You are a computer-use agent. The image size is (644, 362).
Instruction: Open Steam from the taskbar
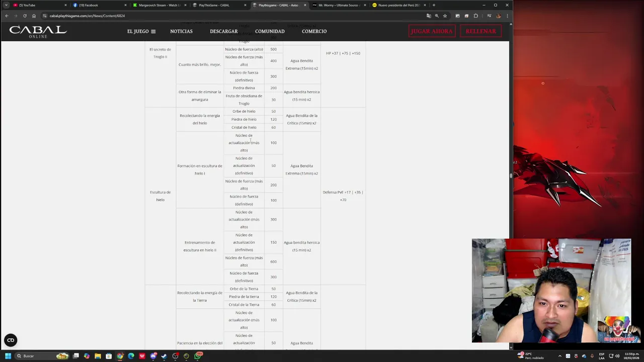click(164, 356)
